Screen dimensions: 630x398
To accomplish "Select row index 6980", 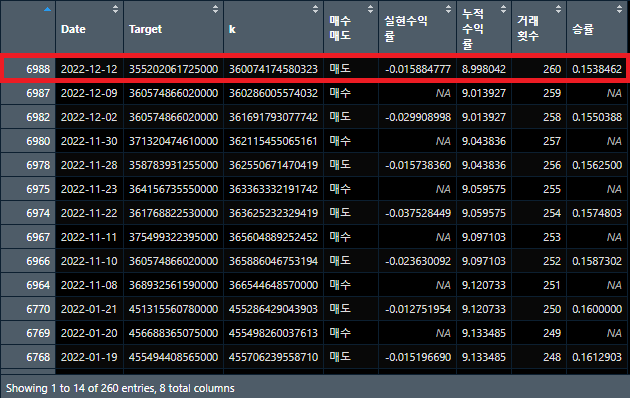I will coord(38,141).
